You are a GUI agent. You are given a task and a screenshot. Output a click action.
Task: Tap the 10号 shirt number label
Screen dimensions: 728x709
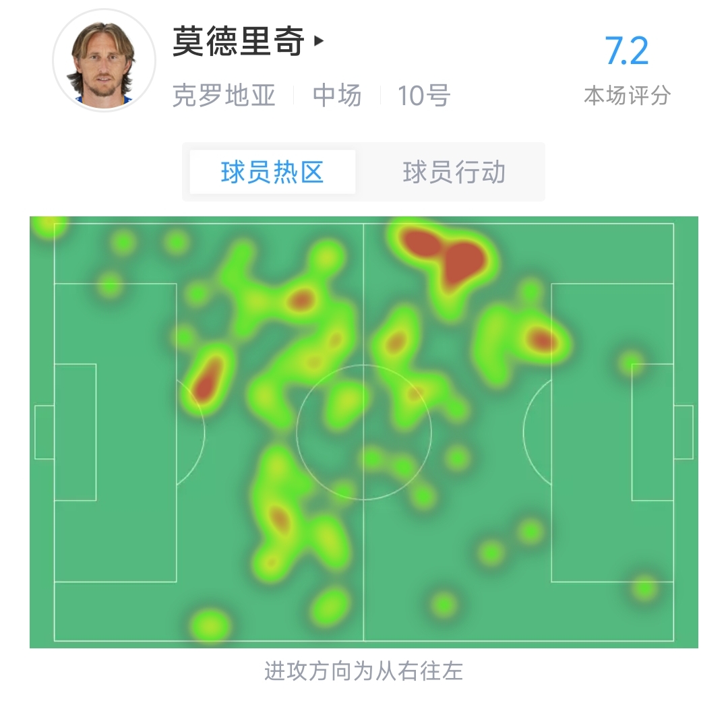tap(424, 96)
